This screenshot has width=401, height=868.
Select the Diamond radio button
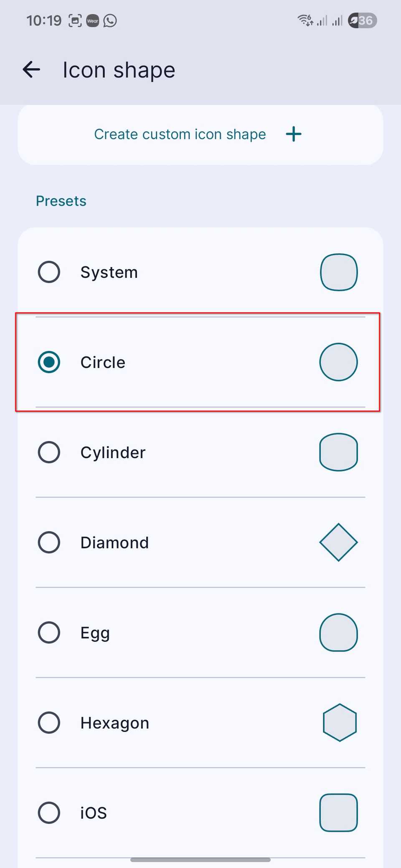49,542
